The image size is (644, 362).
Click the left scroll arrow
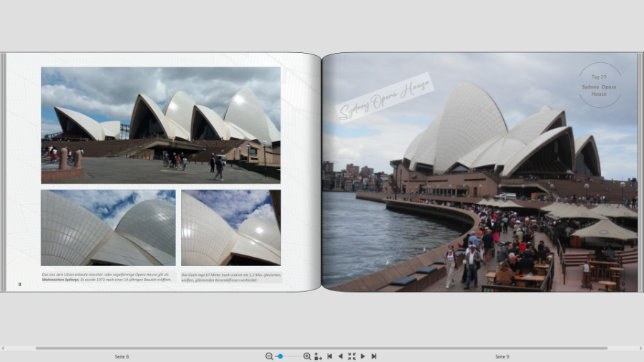point(3,348)
